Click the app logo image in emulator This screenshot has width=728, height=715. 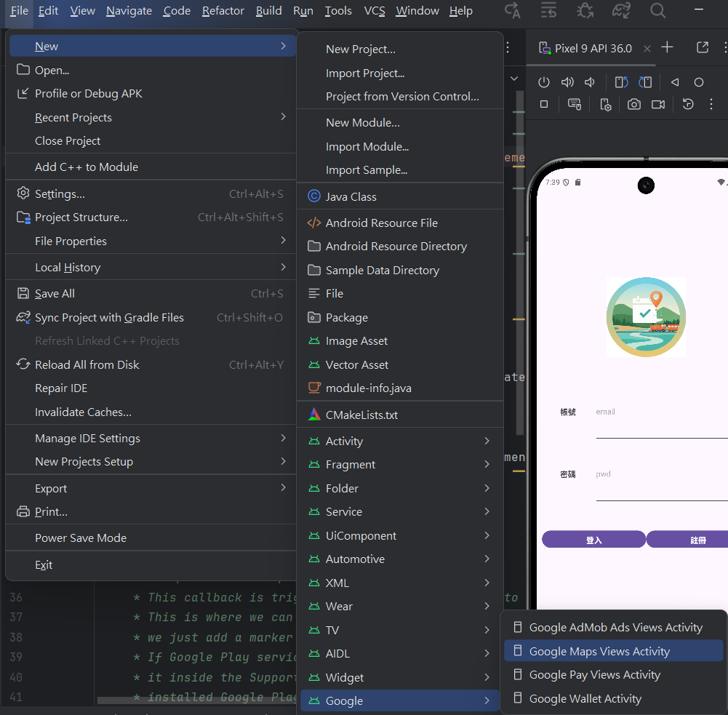pyautogui.click(x=646, y=318)
